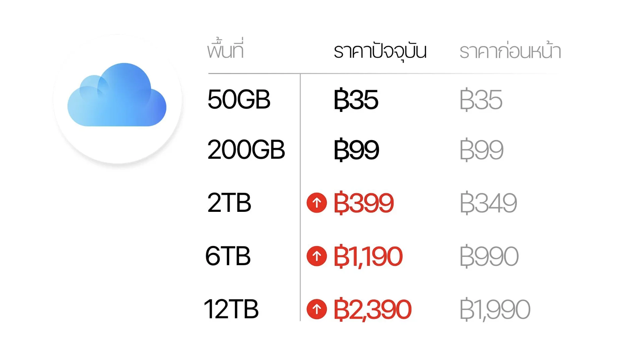Select the ราคาปัจจุบัน column header
644x362 pixels.
coord(380,52)
